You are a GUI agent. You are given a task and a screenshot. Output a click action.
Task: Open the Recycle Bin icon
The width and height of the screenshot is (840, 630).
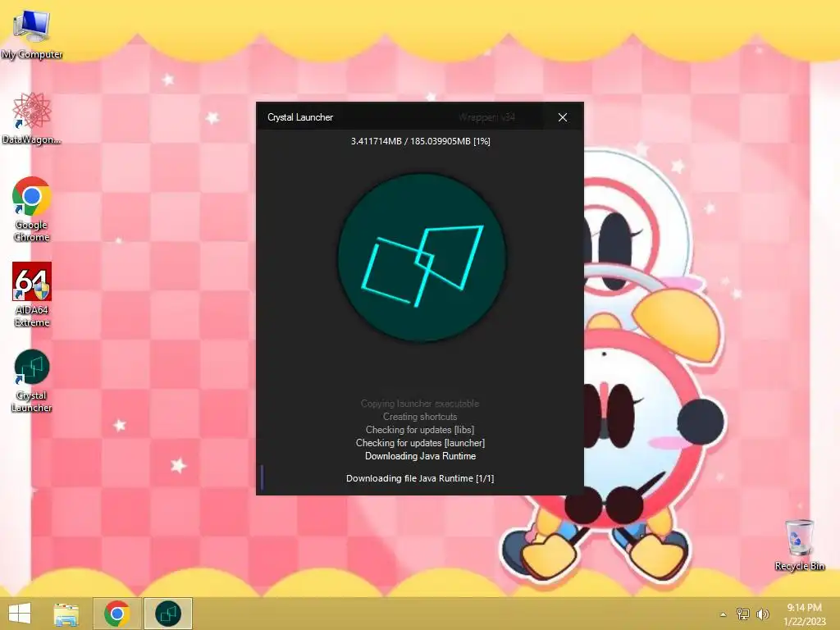click(x=799, y=545)
